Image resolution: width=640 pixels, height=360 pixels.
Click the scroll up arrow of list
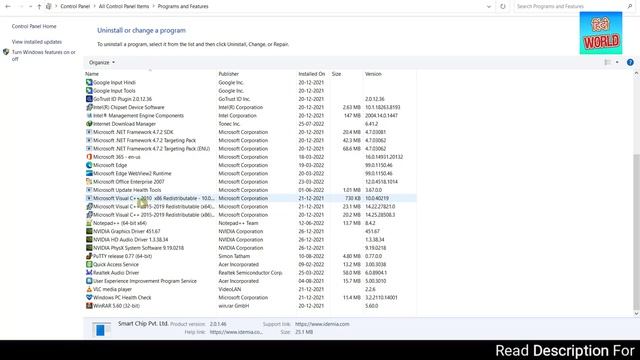(x=636, y=73)
